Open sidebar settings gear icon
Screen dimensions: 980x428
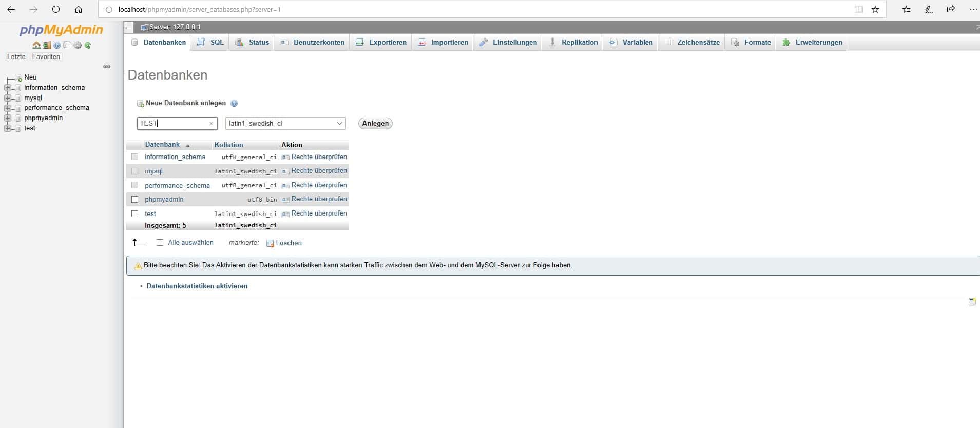coord(78,46)
